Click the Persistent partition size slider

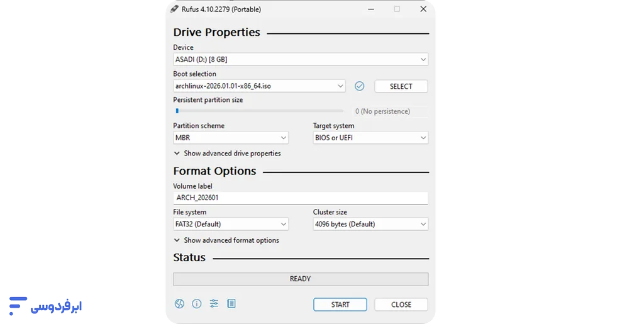pos(259,111)
